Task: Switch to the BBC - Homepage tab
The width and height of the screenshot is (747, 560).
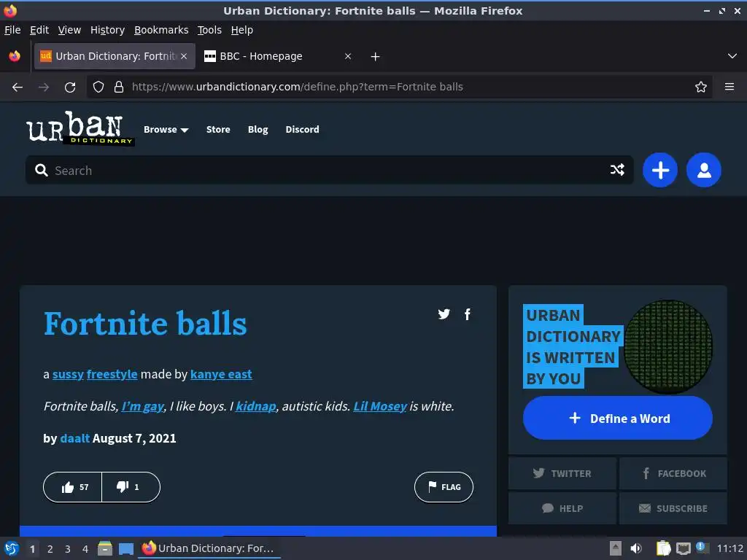Action: [278, 56]
